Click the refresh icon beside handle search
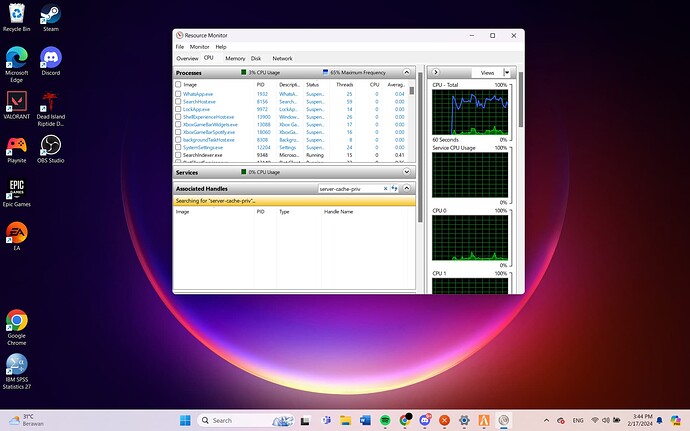The image size is (690, 431). [396, 188]
